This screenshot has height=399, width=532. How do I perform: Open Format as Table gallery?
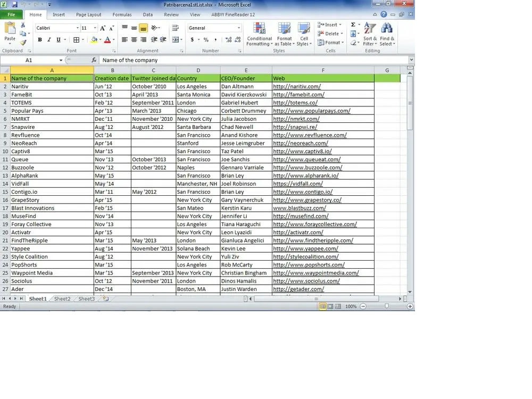click(284, 34)
